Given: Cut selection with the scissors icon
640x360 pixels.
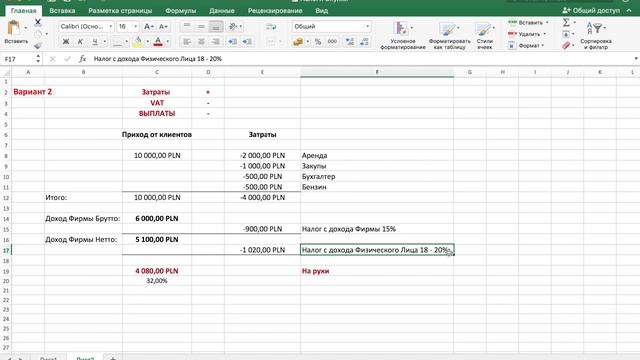Looking at the screenshot, I should [x=38, y=22].
